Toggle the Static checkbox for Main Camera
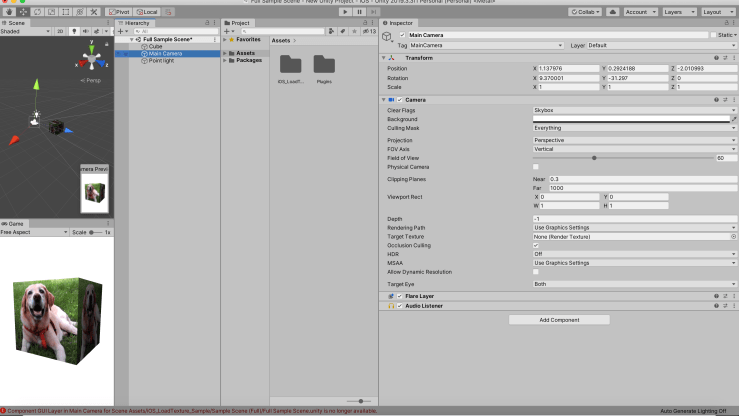The image size is (739, 416). pos(712,34)
